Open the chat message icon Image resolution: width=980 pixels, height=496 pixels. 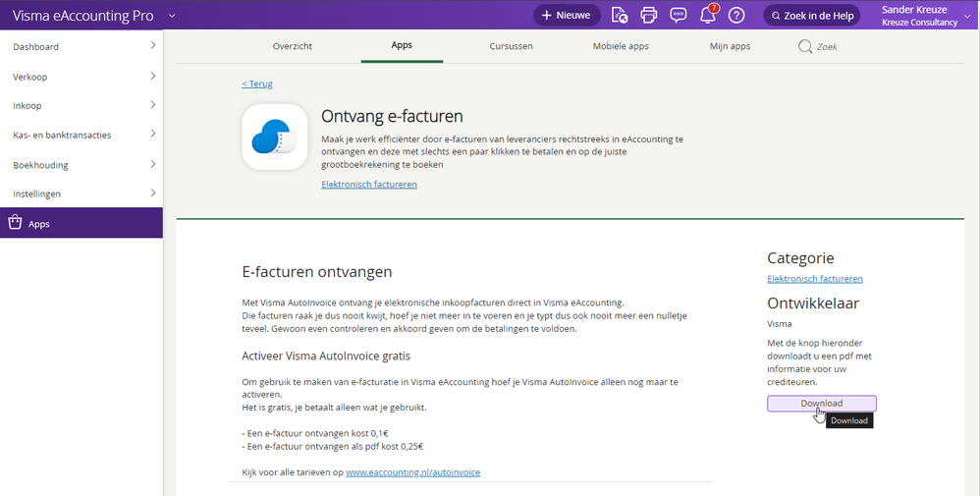pos(678,15)
